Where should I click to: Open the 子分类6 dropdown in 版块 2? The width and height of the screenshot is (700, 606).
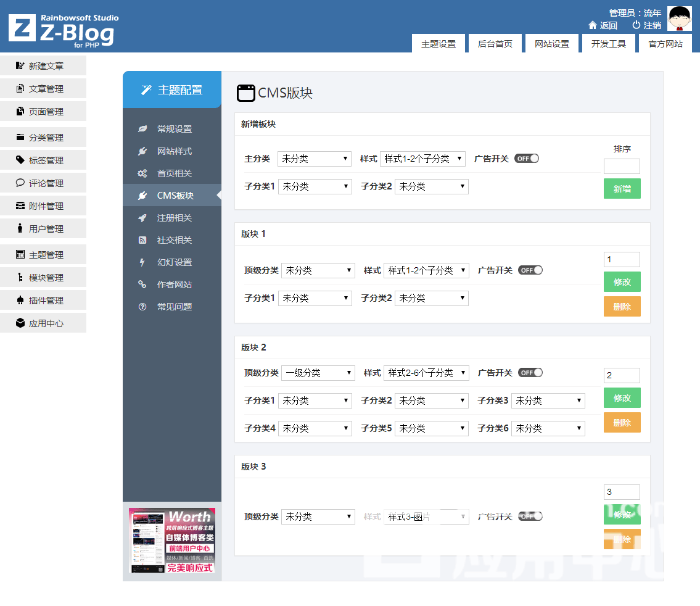pos(548,428)
